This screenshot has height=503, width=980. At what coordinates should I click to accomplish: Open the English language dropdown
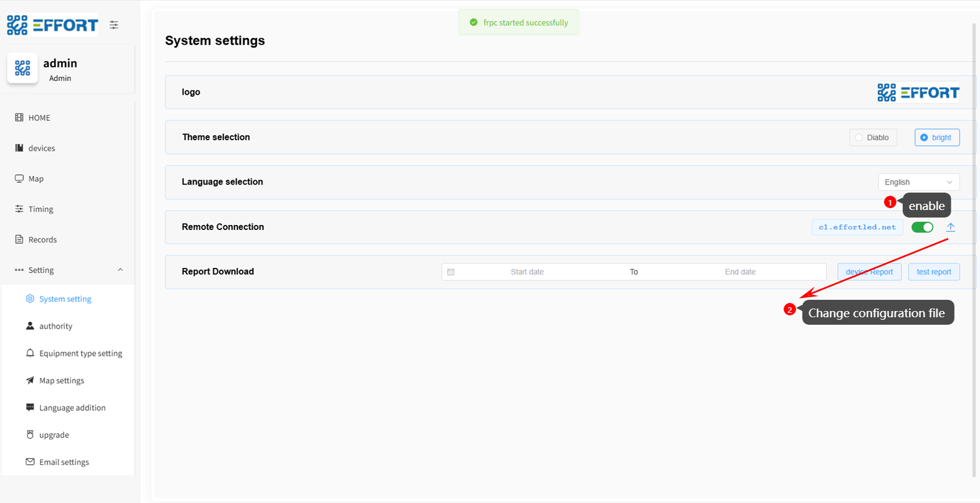(x=918, y=182)
